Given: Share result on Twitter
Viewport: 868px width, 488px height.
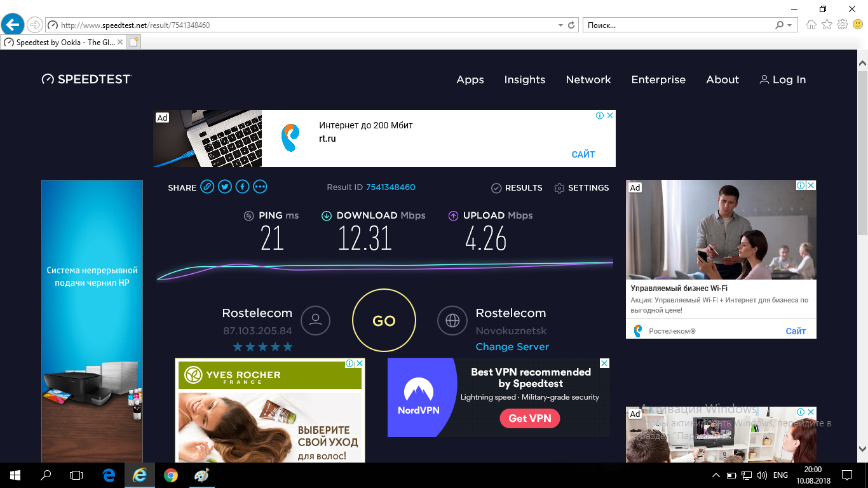Looking at the screenshot, I should pos(225,187).
